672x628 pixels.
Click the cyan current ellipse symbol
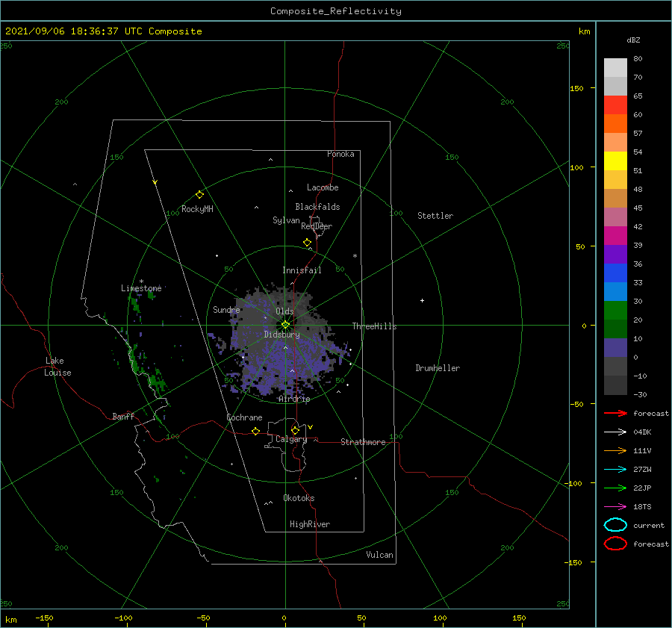615,525
